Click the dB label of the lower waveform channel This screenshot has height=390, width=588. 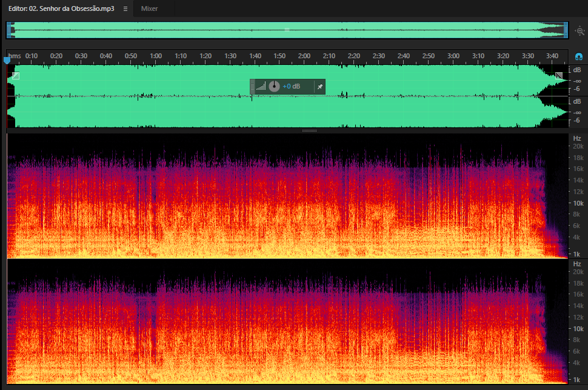577,101
